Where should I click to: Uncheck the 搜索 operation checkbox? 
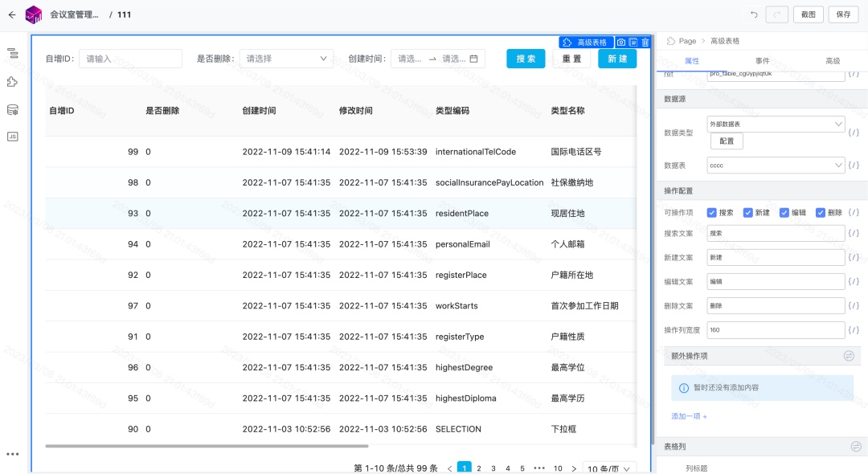(x=712, y=213)
